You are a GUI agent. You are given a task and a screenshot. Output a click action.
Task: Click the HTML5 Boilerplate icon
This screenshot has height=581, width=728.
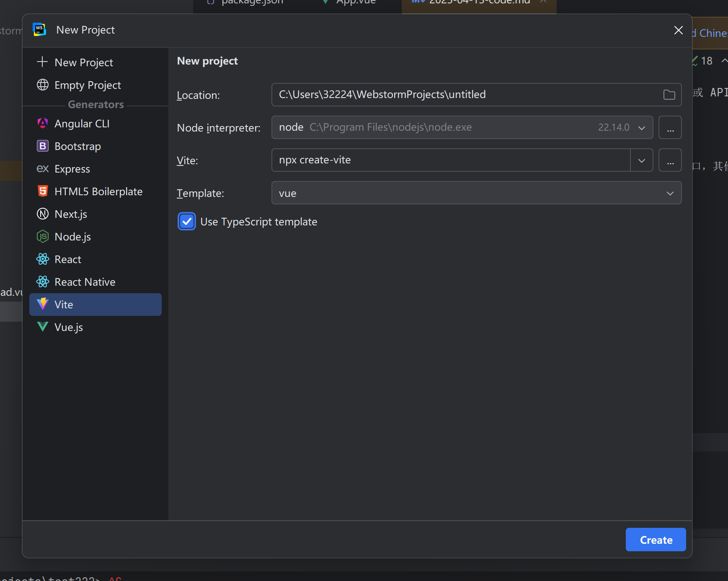[x=43, y=191]
